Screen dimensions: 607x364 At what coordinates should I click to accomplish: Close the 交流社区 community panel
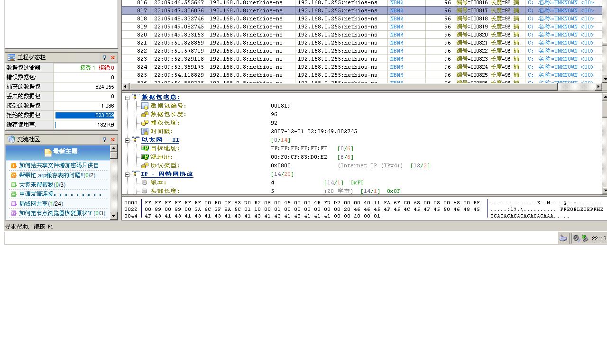pyautogui.click(x=113, y=139)
